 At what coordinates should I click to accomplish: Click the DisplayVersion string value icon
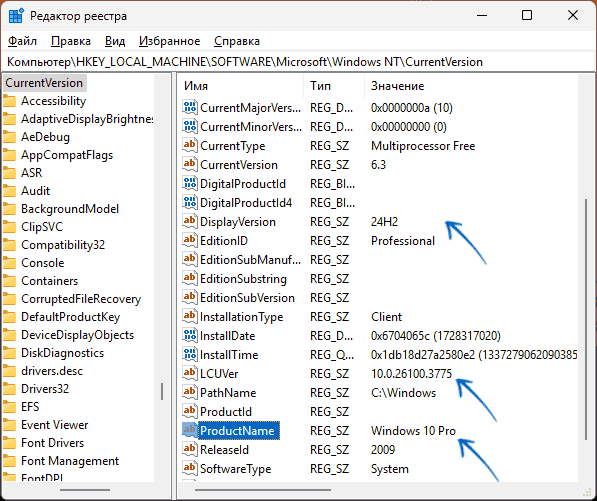[190, 222]
